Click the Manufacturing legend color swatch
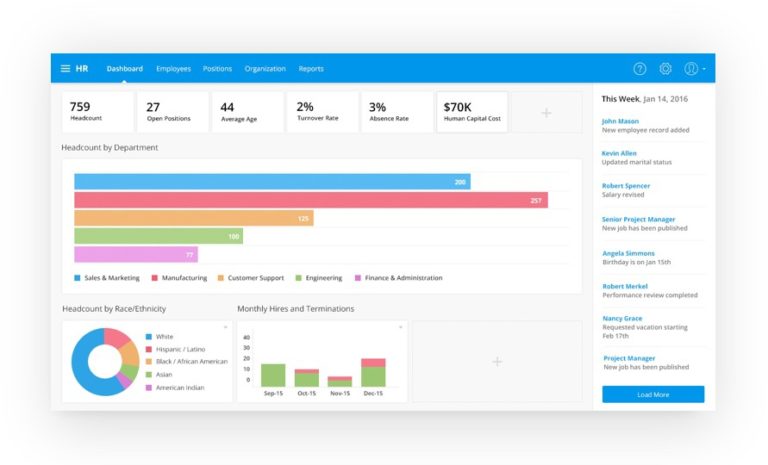The image size is (768, 465). click(x=154, y=278)
